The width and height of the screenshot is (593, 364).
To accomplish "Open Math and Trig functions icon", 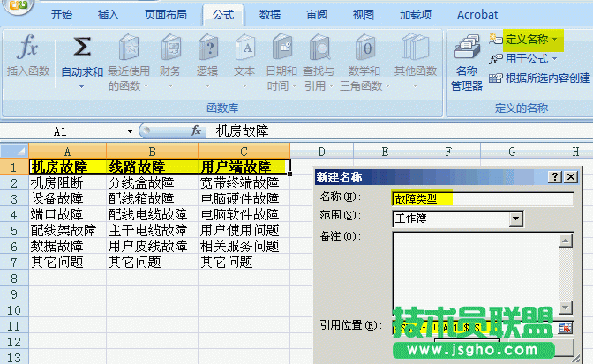I will (x=364, y=48).
